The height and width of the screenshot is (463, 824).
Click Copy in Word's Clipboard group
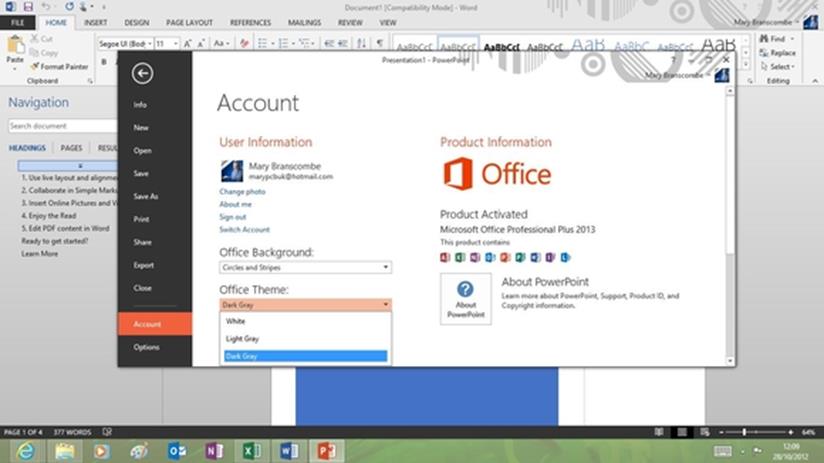pyautogui.click(x=44, y=53)
